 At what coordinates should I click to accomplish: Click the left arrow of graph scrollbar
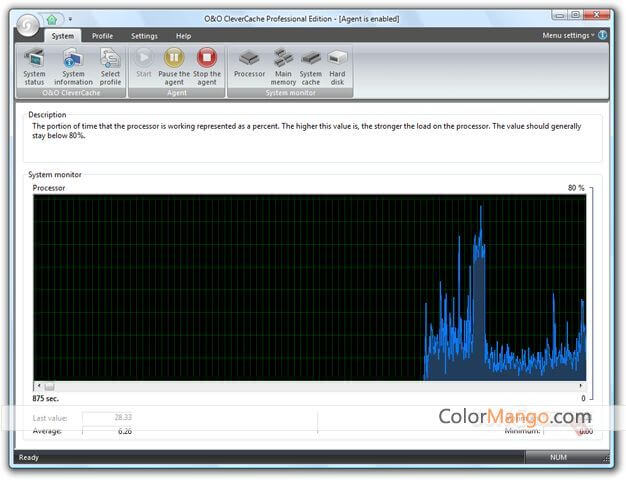click(38, 386)
